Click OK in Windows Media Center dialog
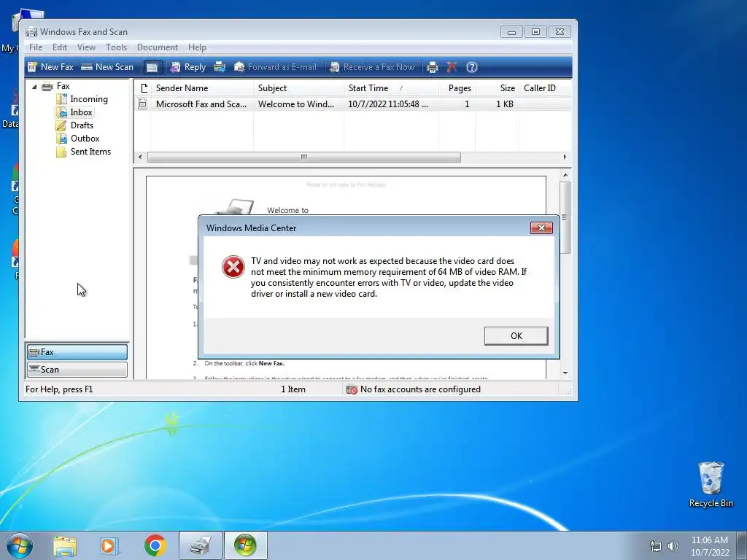The height and width of the screenshot is (560, 747). pos(516,335)
